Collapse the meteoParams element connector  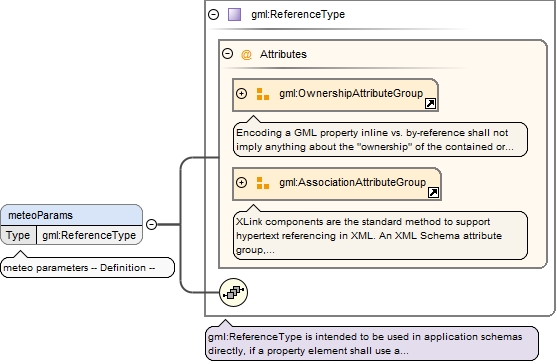click(x=152, y=224)
